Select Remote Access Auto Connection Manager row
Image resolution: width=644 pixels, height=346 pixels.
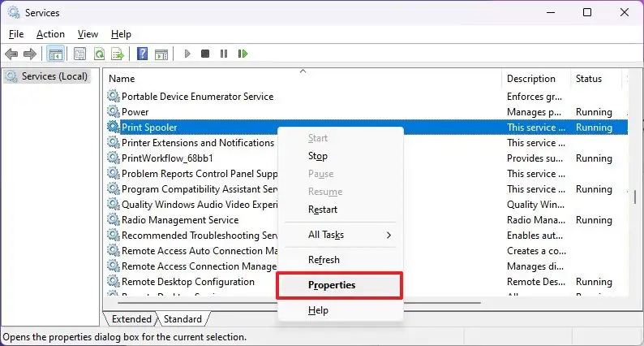click(x=200, y=251)
